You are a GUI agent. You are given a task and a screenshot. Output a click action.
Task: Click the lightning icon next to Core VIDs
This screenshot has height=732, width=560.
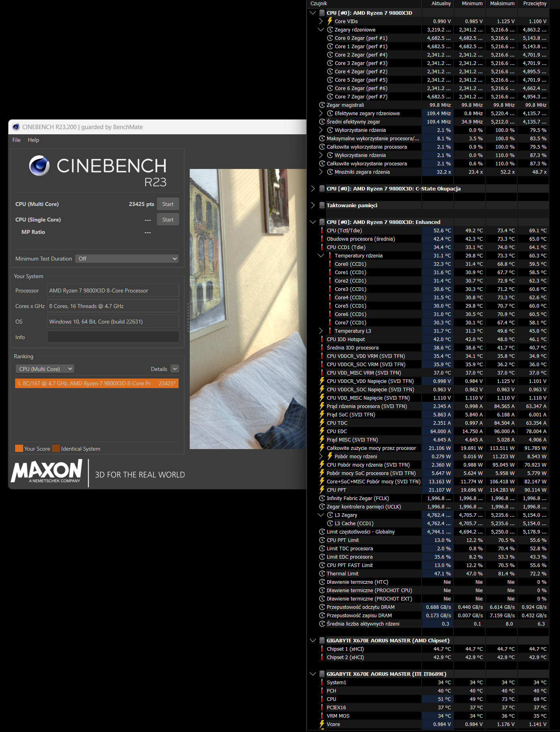tap(330, 21)
